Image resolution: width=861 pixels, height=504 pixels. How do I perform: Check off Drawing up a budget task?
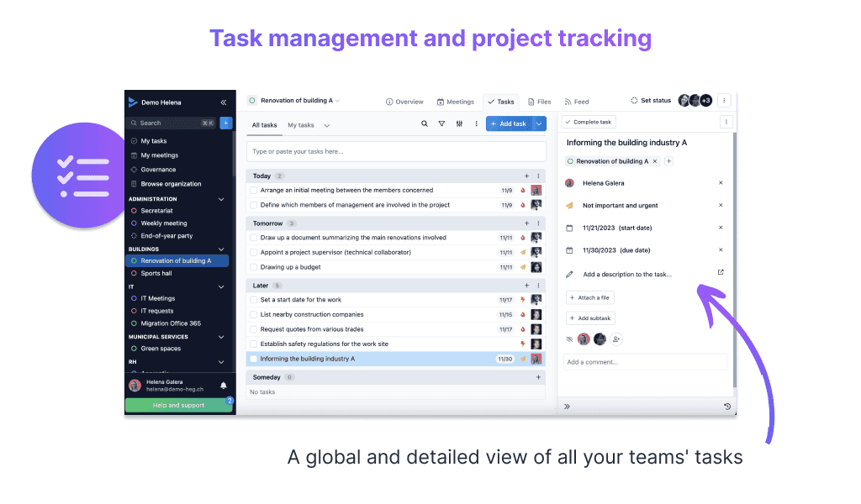point(254,267)
